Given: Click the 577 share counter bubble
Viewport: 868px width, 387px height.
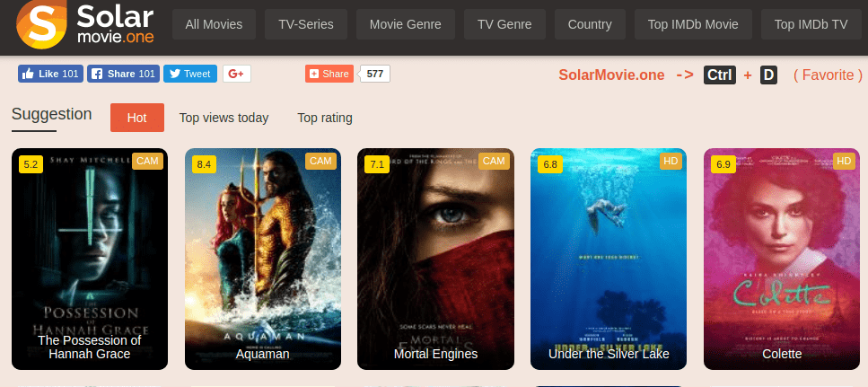Looking at the screenshot, I should point(375,74).
